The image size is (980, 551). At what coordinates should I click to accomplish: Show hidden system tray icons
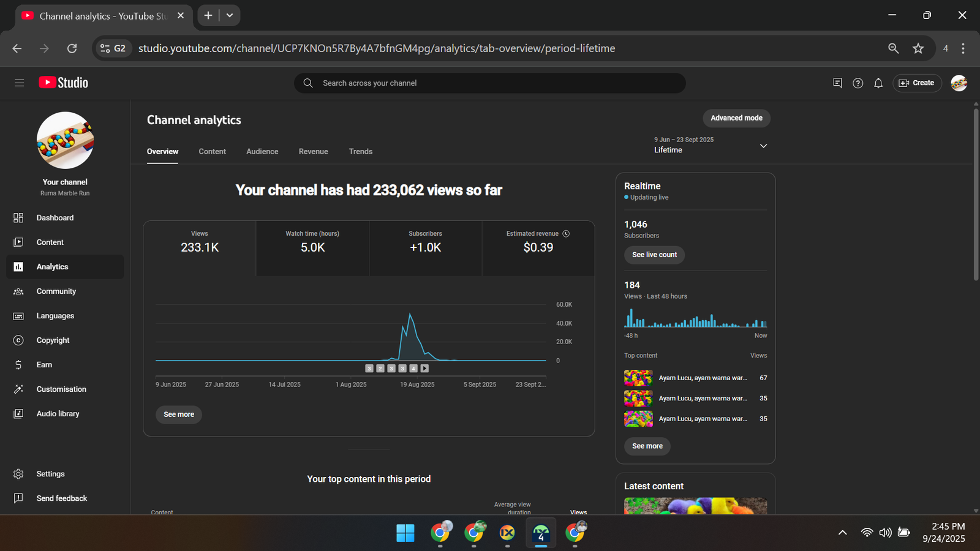pyautogui.click(x=842, y=533)
